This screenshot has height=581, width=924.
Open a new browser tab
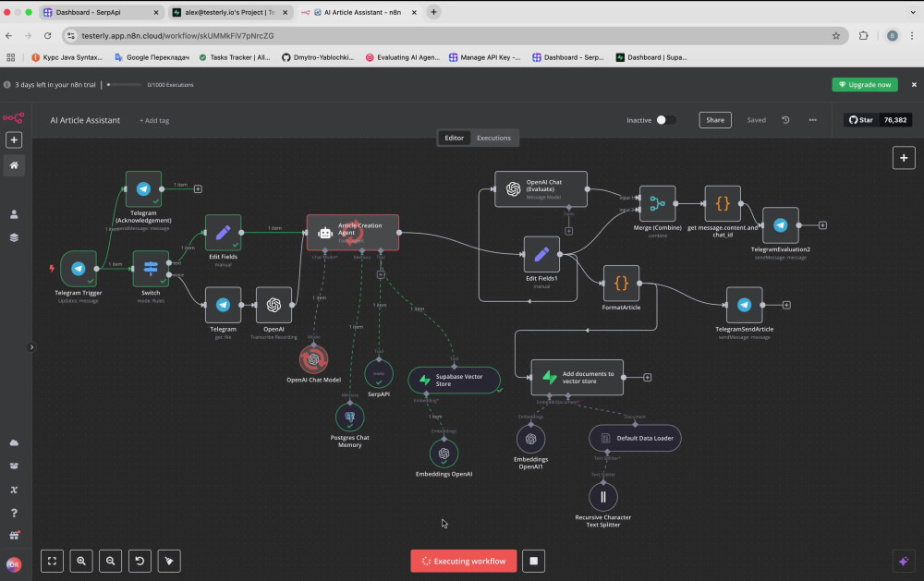click(433, 12)
